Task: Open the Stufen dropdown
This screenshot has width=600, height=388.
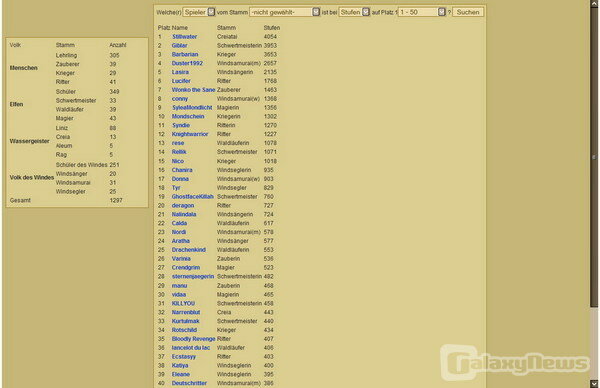Action: tap(354, 12)
